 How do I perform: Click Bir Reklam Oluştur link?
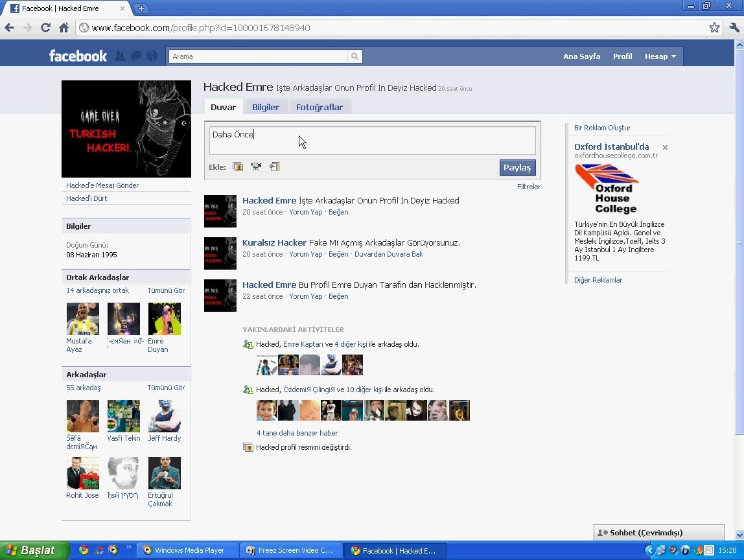click(x=602, y=128)
